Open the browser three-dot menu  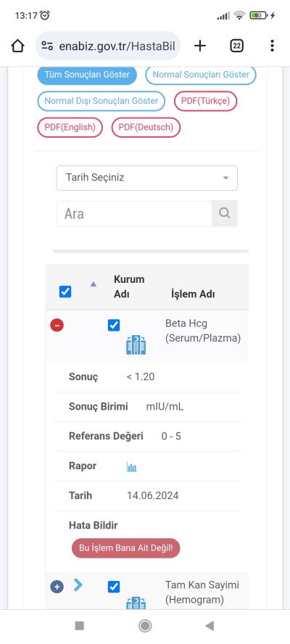click(x=272, y=46)
